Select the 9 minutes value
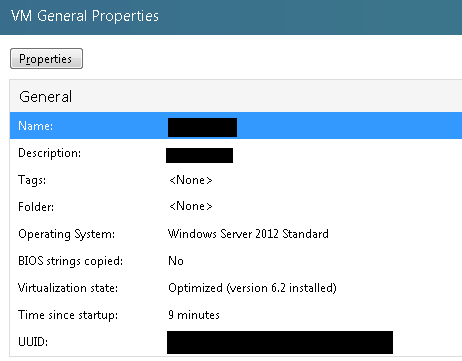The height and width of the screenshot is (361, 462). [x=194, y=315]
